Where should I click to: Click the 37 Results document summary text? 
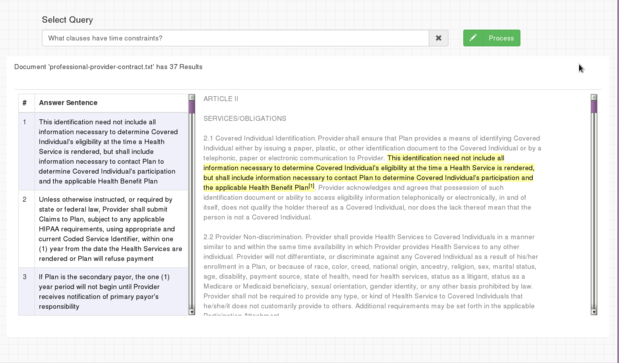click(108, 67)
